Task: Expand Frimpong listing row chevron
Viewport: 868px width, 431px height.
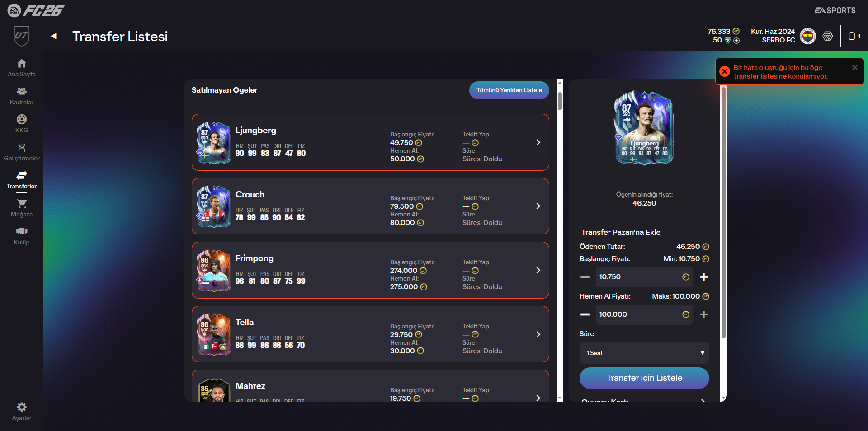Action: click(x=538, y=270)
